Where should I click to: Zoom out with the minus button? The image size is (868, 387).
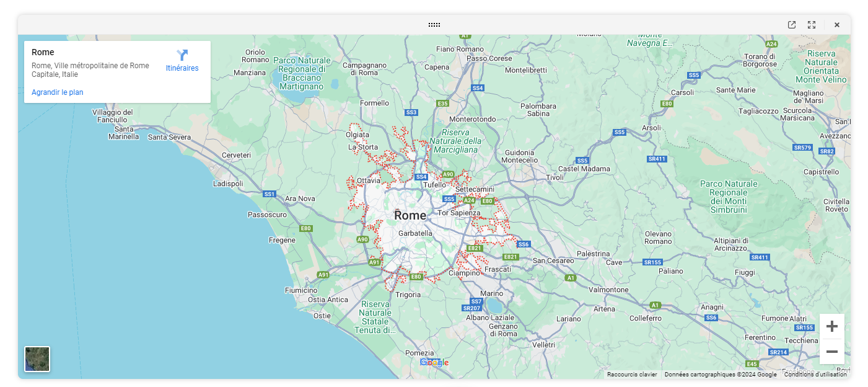click(x=831, y=352)
